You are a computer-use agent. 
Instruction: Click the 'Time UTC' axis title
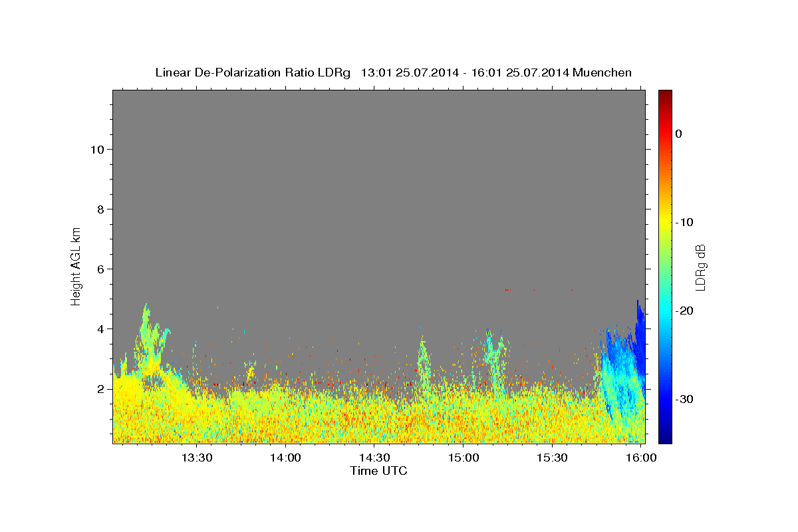378,471
